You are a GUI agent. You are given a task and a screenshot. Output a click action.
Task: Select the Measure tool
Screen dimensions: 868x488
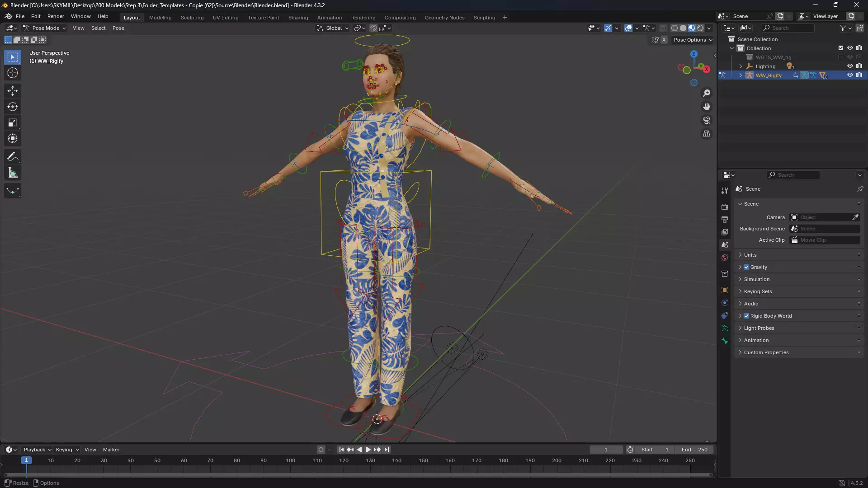(x=13, y=173)
